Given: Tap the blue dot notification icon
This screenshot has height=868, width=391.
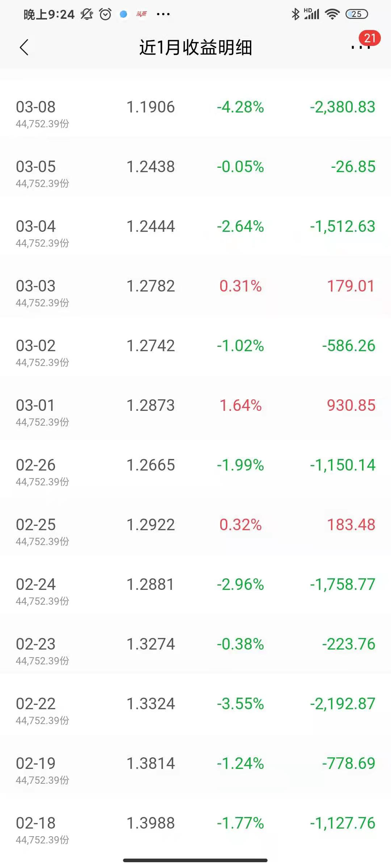Looking at the screenshot, I should tap(123, 14).
